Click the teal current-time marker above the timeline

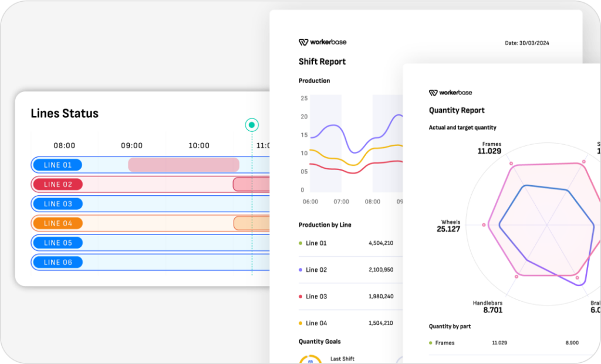[x=251, y=124]
